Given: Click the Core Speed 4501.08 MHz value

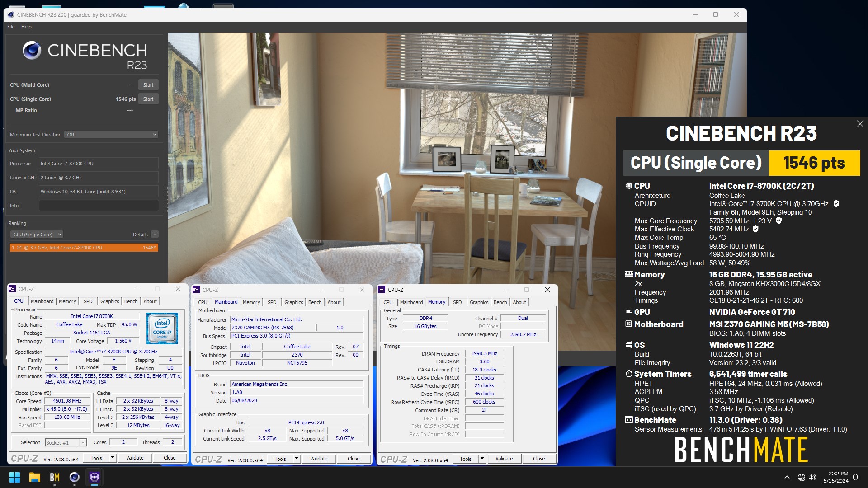Looking at the screenshot, I should (x=67, y=401).
